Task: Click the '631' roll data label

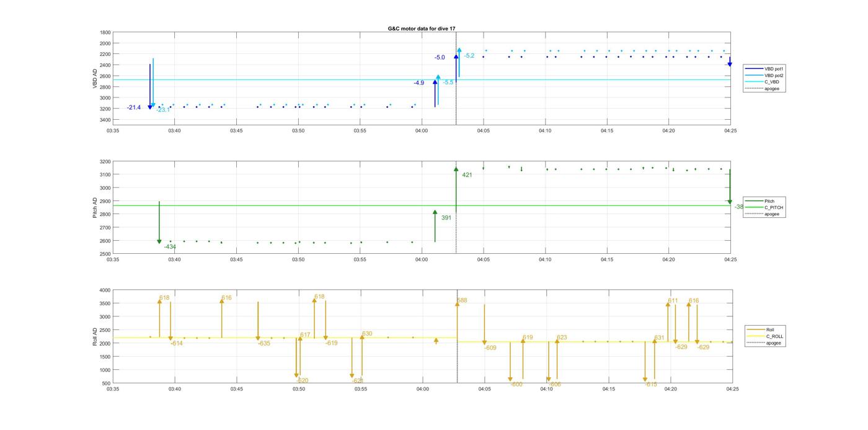Action: pyautogui.click(x=659, y=338)
